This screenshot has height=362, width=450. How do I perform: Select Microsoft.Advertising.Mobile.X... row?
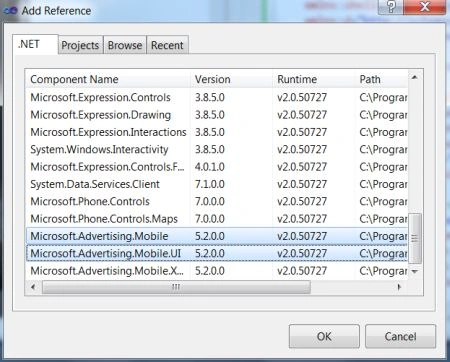pyautogui.click(x=217, y=271)
